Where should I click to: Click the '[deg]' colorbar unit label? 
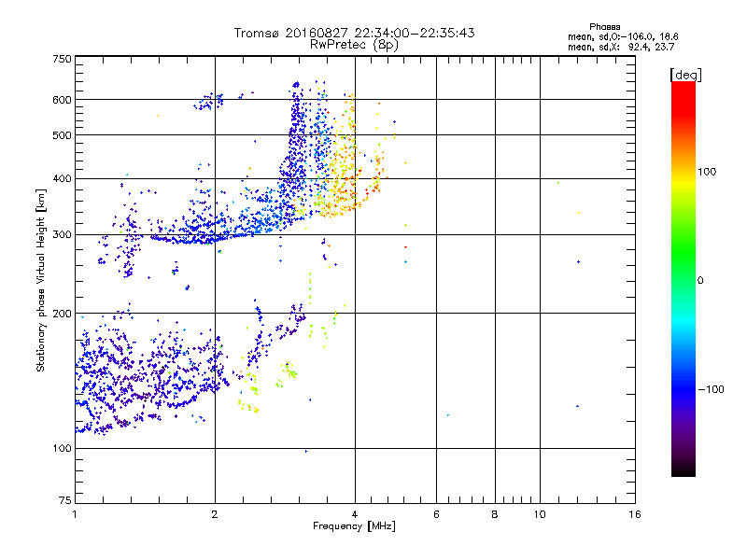[x=685, y=75]
